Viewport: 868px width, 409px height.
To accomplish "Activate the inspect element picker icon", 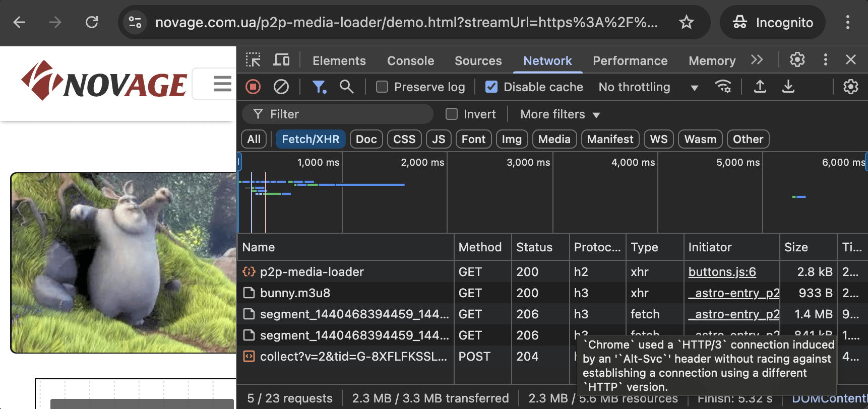I will [x=253, y=60].
